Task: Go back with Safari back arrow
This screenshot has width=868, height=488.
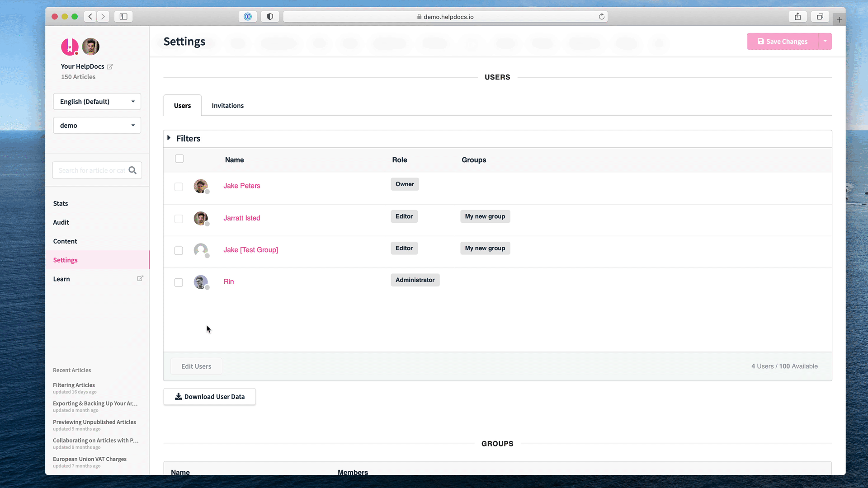Action: pyautogui.click(x=90, y=17)
